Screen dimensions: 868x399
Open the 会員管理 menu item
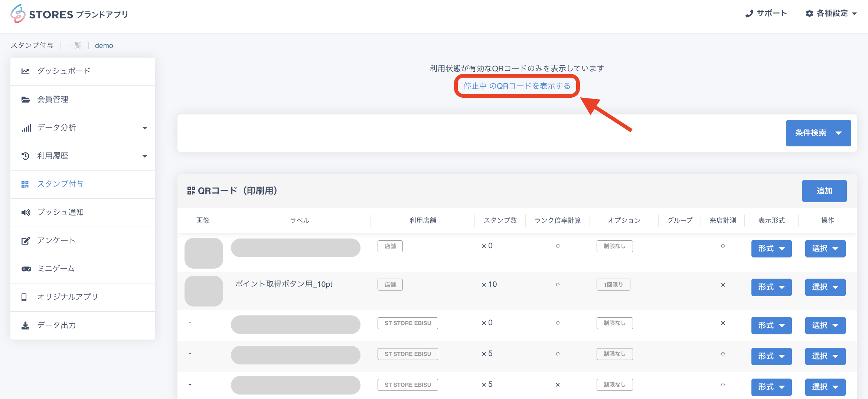83,100
